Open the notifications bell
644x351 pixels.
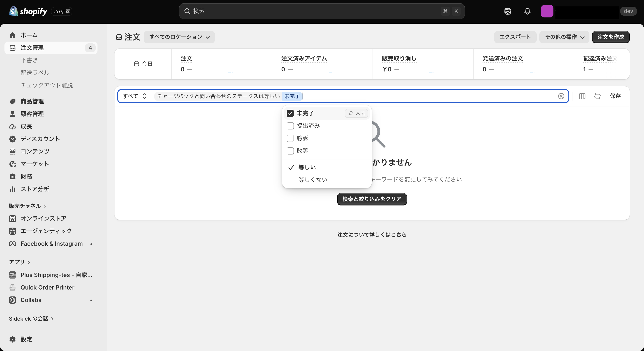click(x=527, y=11)
